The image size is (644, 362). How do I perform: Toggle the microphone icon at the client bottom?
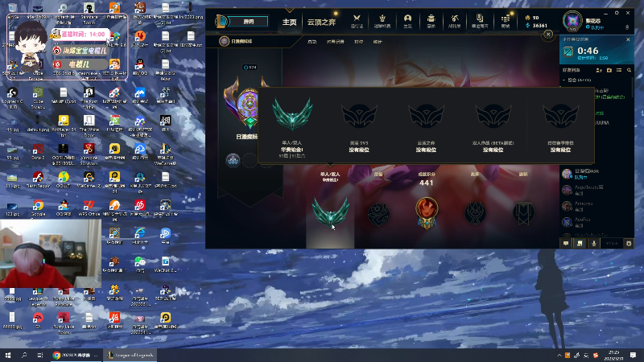pos(593,244)
